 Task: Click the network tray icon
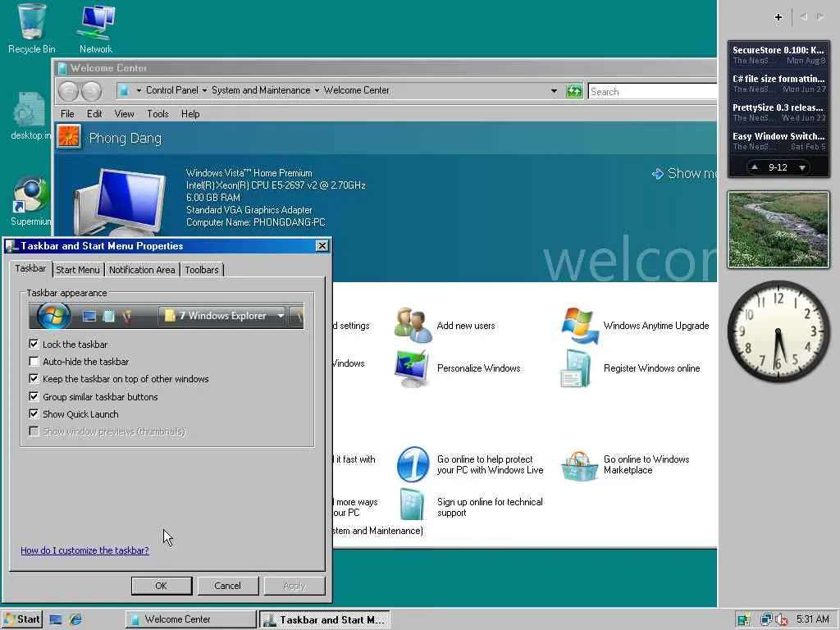[x=766, y=620]
